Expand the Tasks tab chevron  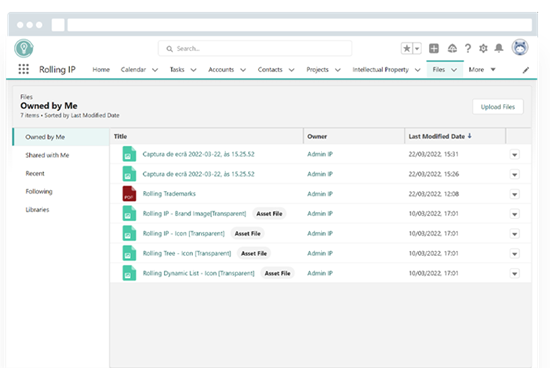coord(193,70)
